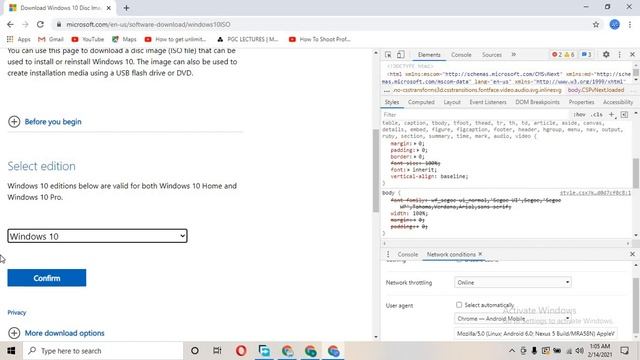The image size is (640, 360).
Task: Open the Windows notification center
Action: (x=624, y=351)
